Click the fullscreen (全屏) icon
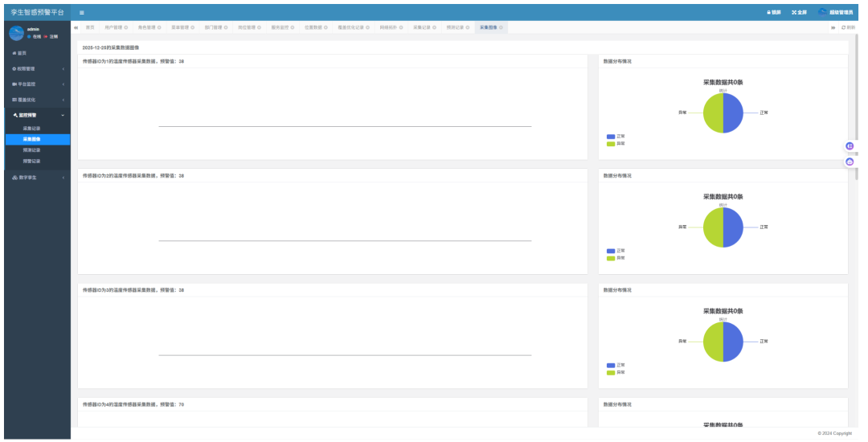Image resolution: width=868 pixels, height=442 pixels. 794,12
